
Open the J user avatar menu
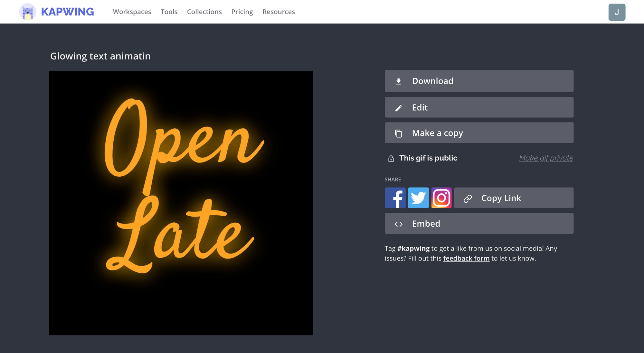617,12
